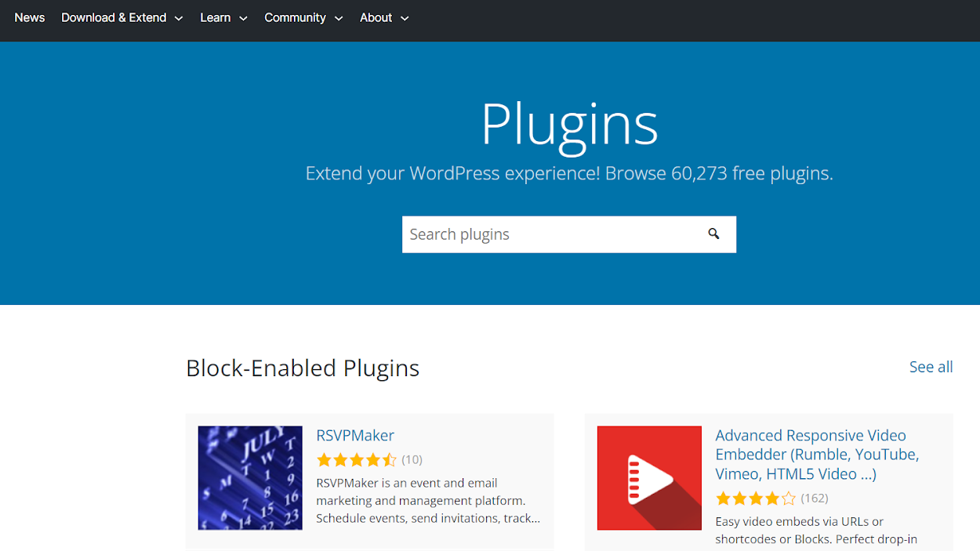This screenshot has width=980, height=551.
Task: Click the RSVPMaker (10) review count
Action: (412, 460)
